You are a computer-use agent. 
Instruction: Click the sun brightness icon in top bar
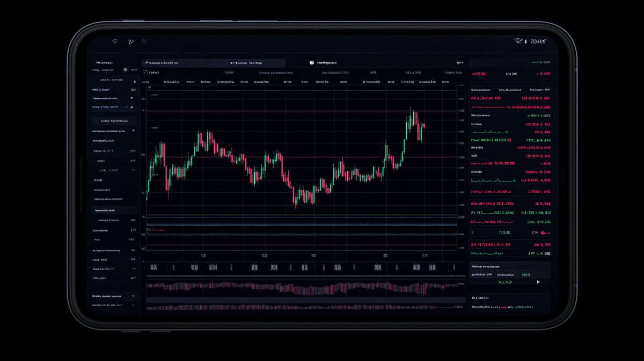click(144, 41)
